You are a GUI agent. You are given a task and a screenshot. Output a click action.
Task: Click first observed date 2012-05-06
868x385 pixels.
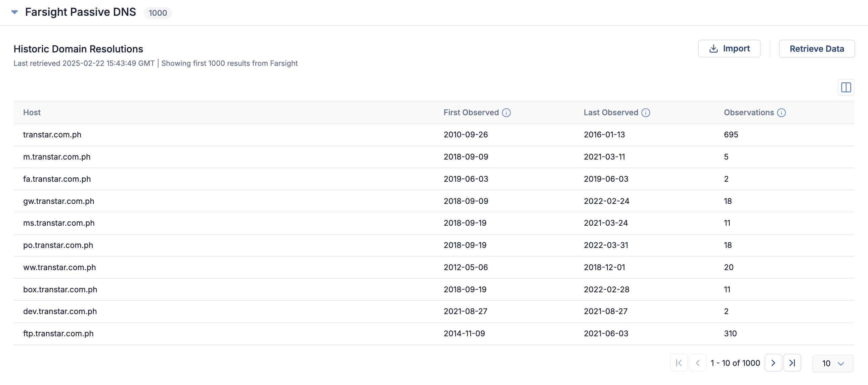(x=466, y=267)
